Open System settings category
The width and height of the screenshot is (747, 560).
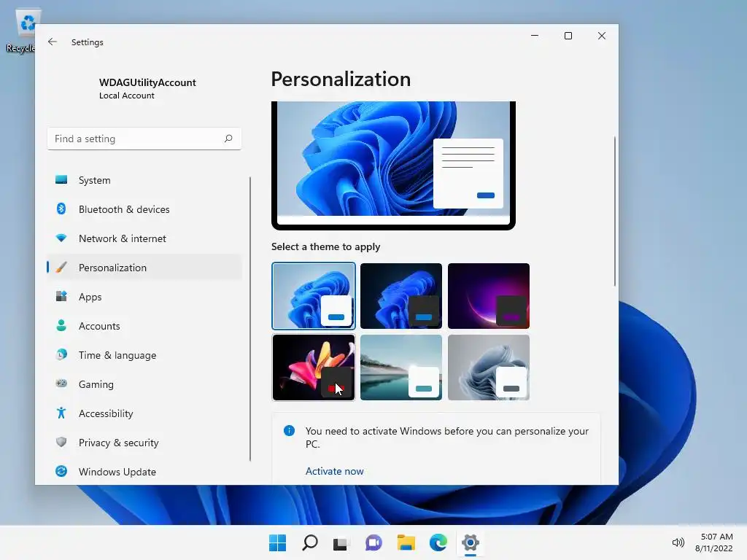(x=145, y=180)
